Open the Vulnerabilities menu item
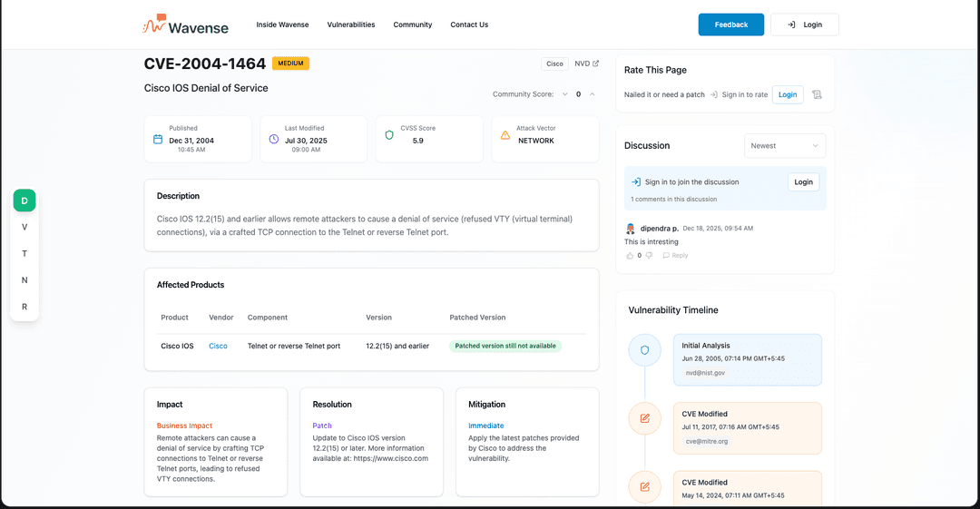Viewport: 980px width, 509px height. [350, 24]
